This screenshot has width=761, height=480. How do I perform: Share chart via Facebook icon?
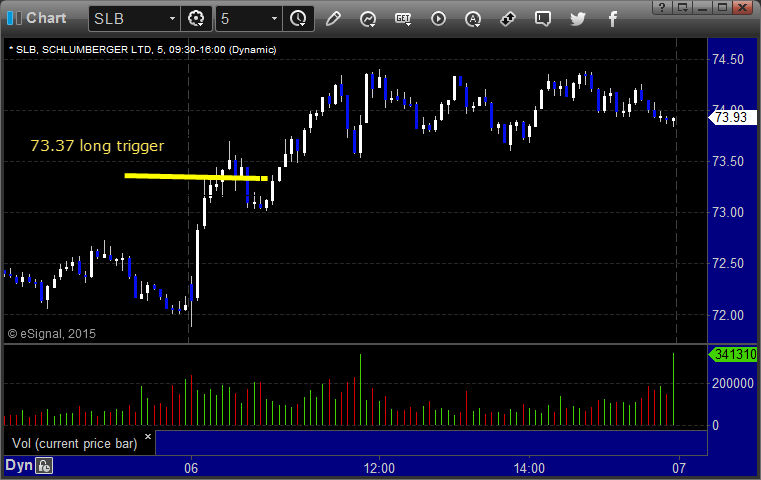click(x=612, y=19)
